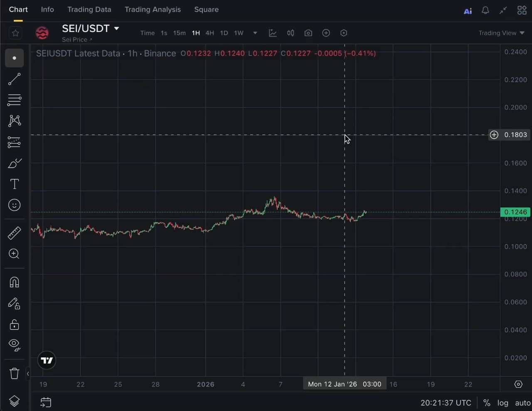This screenshot has height=411, width=532.
Task: Open the Sei Price external link
Action: pos(77,40)
